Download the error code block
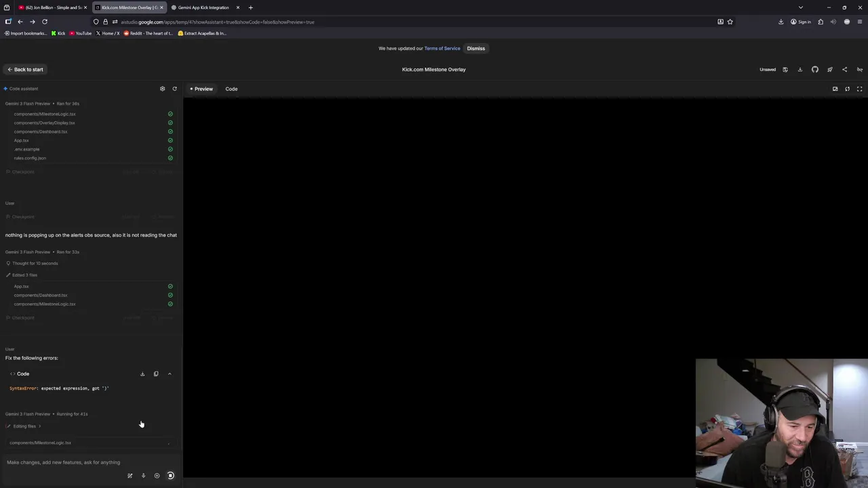The height and width of the screenshot is (488, 868). (142, 373)
